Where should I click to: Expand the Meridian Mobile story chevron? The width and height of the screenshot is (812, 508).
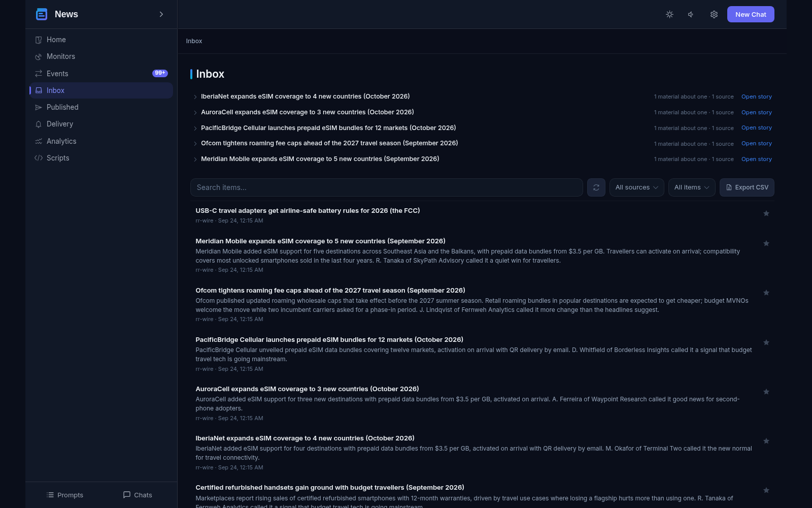click(195, 160)
